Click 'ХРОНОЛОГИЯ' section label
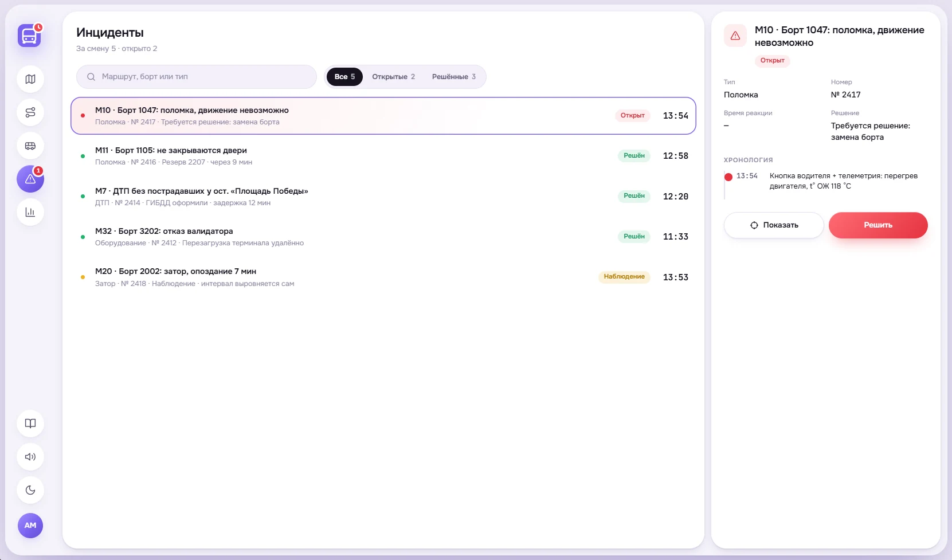 tap(748, 160)
